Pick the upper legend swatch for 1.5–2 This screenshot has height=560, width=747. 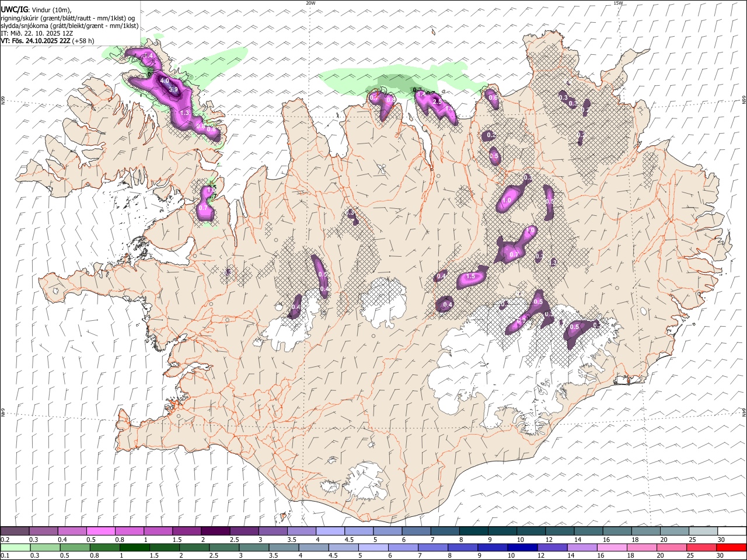[187, 531]
